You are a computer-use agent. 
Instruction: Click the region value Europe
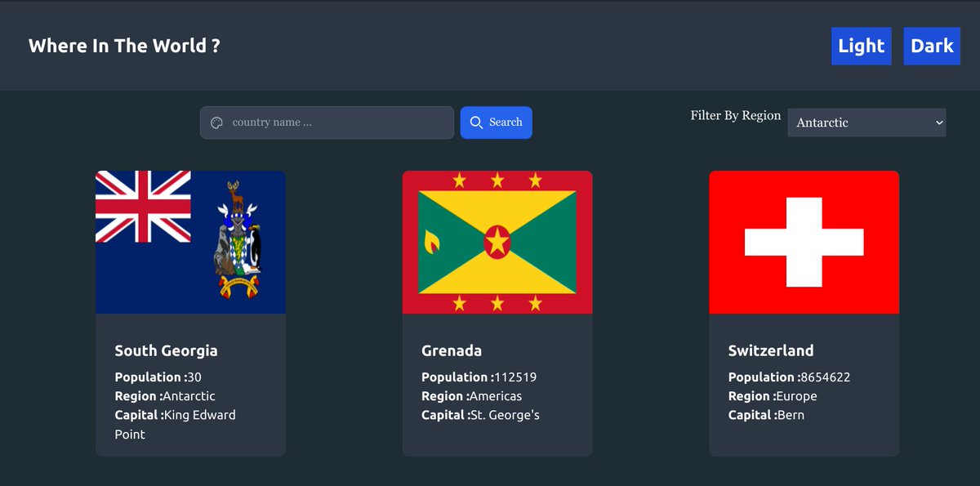click(796, 396)
